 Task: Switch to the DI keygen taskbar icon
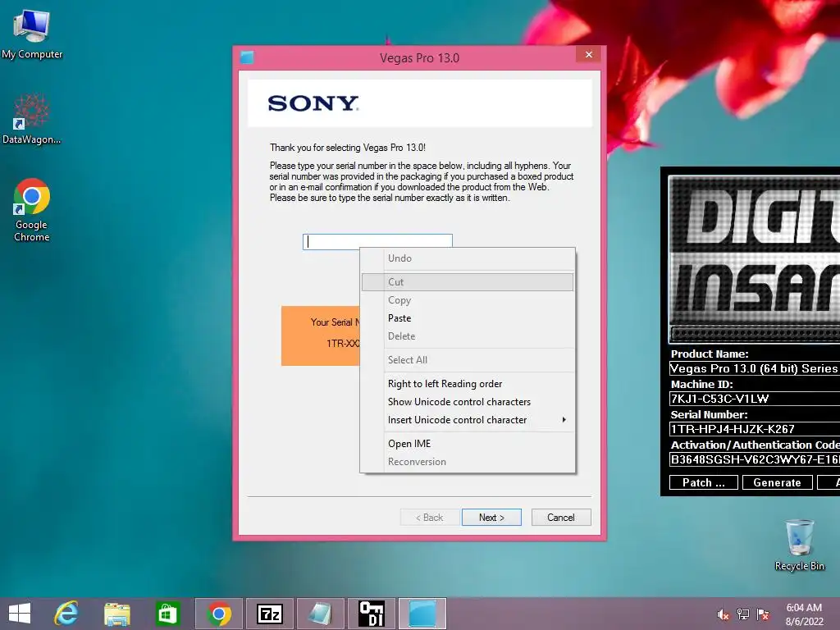pos(372,614)
